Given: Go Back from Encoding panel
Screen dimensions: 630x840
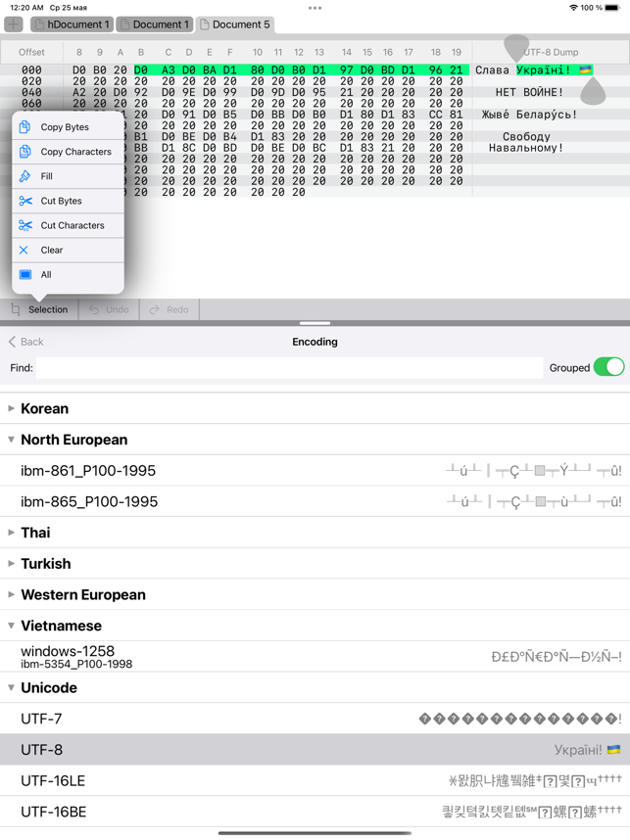Looking at the screenshot, I should coord(25,342).
